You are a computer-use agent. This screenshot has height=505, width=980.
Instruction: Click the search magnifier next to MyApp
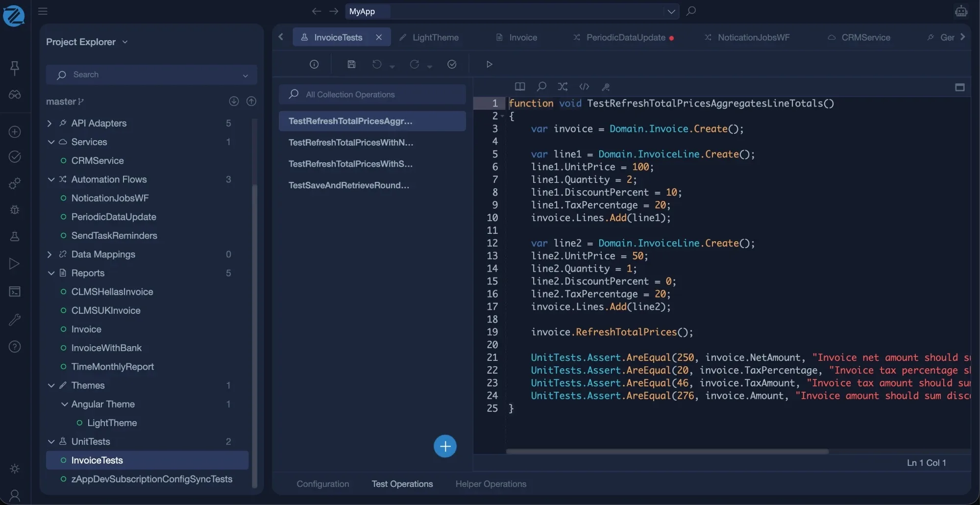[x=691, y=11]
